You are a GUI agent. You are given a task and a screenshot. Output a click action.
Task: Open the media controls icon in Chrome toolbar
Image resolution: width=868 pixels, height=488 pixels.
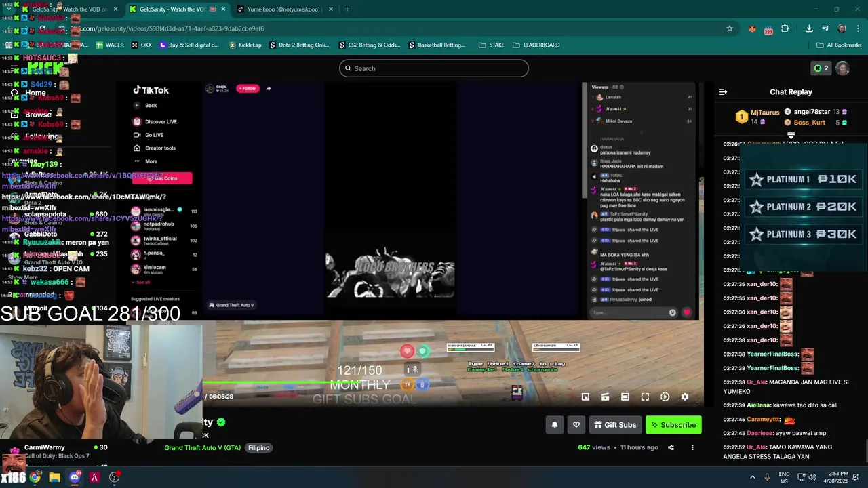825,28
